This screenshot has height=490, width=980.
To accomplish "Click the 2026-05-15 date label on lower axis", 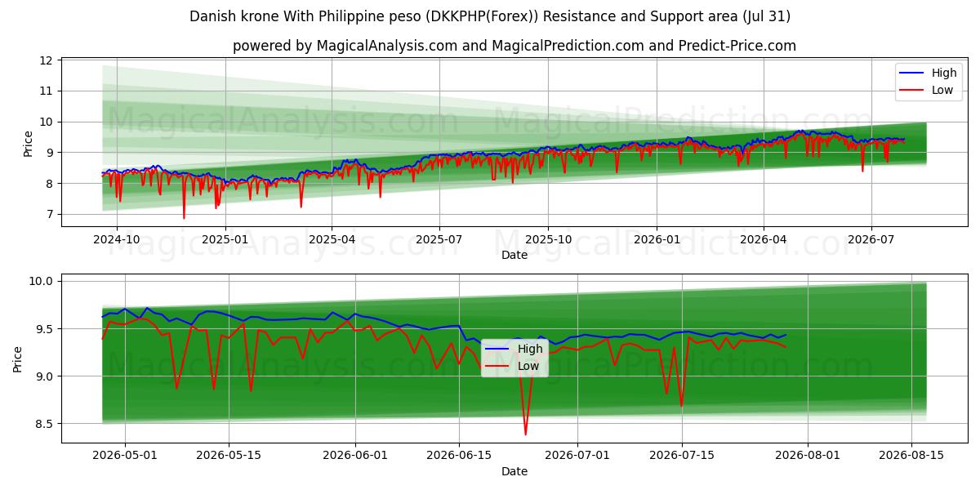I will (228, 456).
